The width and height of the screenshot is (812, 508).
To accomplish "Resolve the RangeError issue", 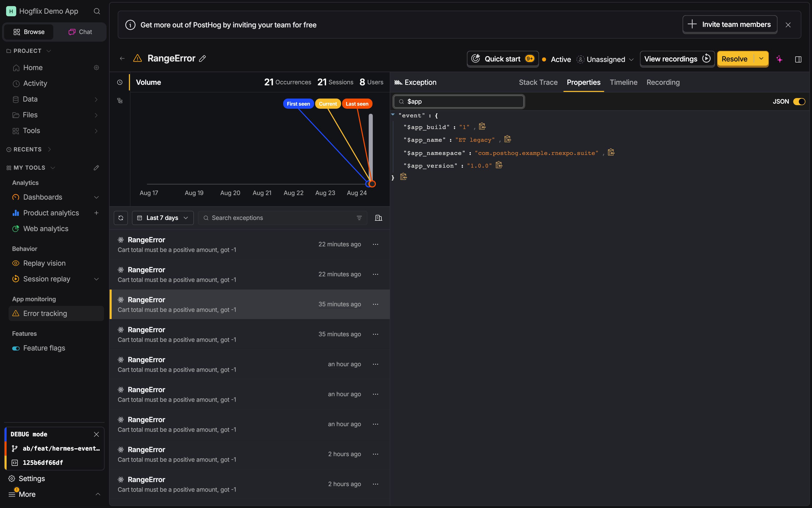I will pos(735,59).
